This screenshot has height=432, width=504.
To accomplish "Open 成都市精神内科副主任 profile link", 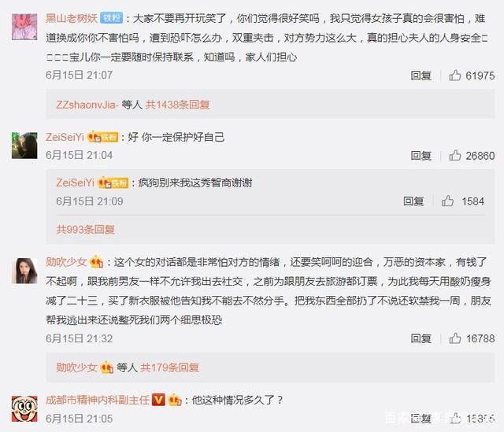I will (98, 400).
